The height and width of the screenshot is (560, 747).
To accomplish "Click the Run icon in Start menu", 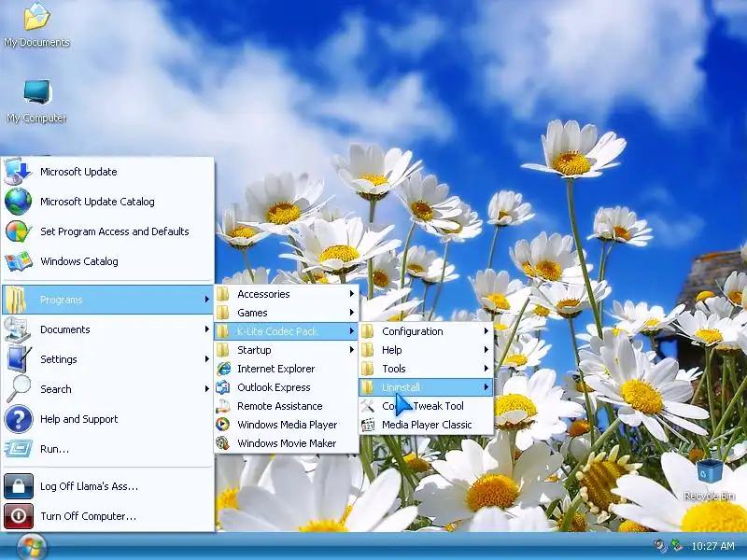I will click(18, 449).
